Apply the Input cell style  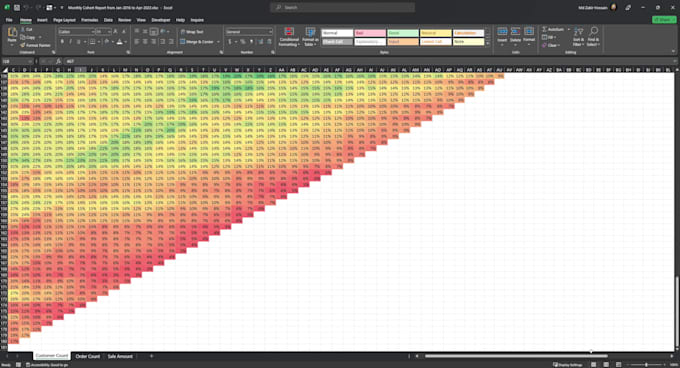point(403,42)
